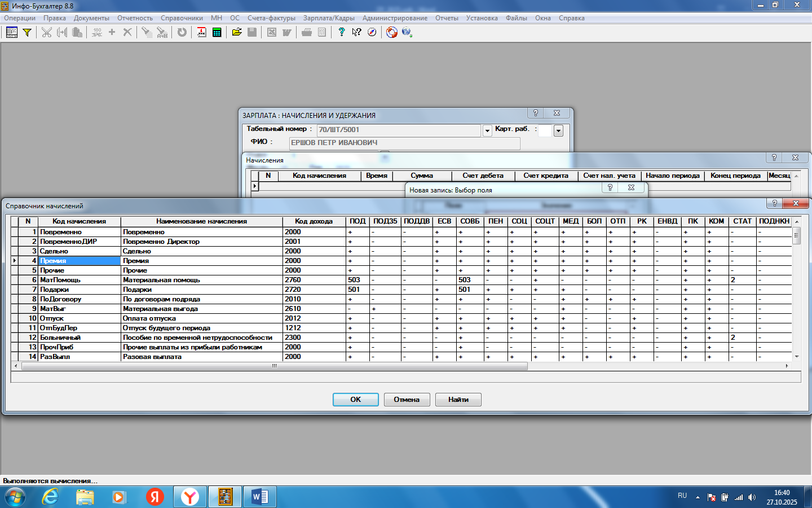
Task: Expand the Табельный номер dropdown
Action: tap(487, 131)
